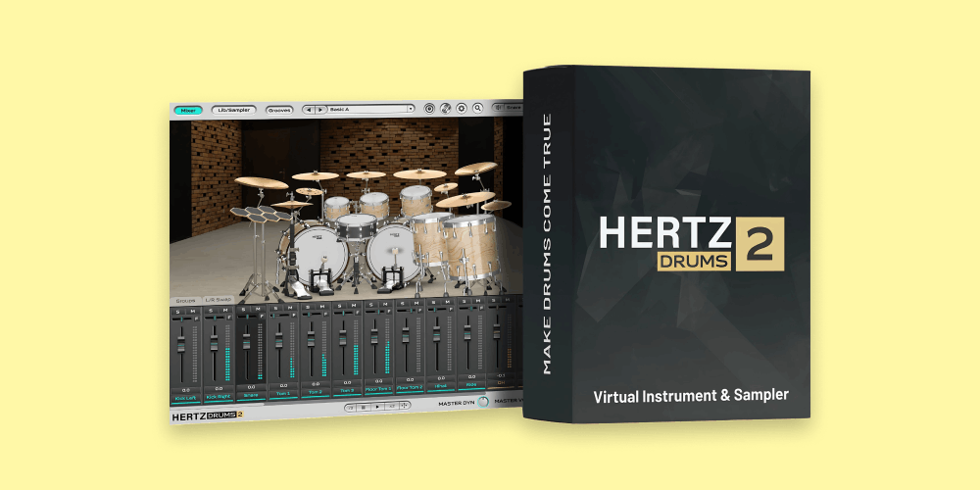This screenshot has height=490, width=980.
Task: Solo the Kick Left channel
Action: (177, 312)
